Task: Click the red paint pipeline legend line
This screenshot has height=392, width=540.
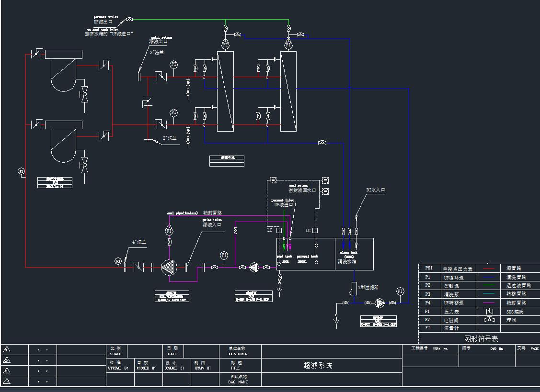Action: [489, 269]
